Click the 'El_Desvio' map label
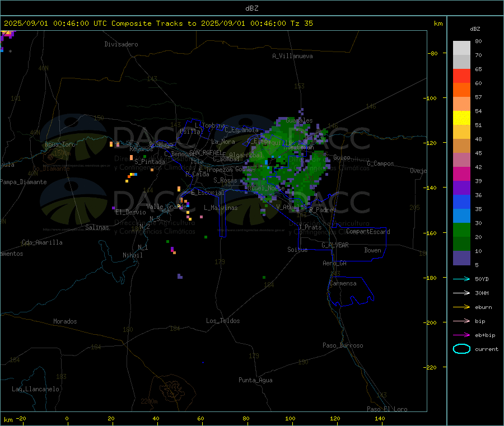The width and height of the screenshot is (504, 426). point(130,212)
